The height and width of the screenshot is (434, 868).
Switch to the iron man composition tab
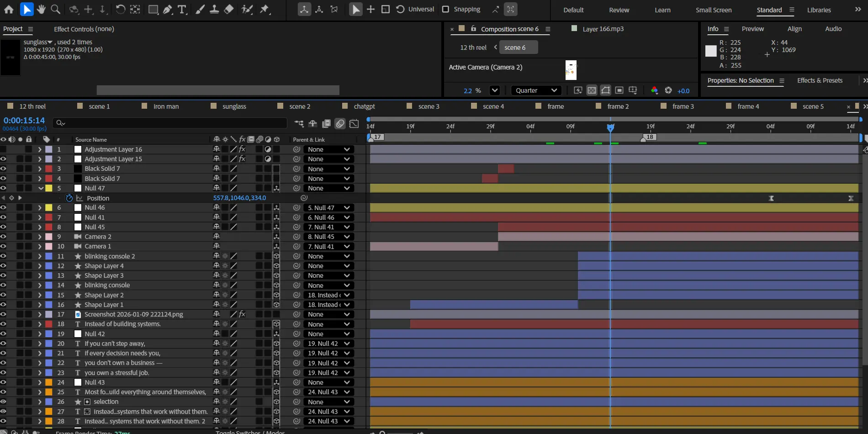click(166, 106)
